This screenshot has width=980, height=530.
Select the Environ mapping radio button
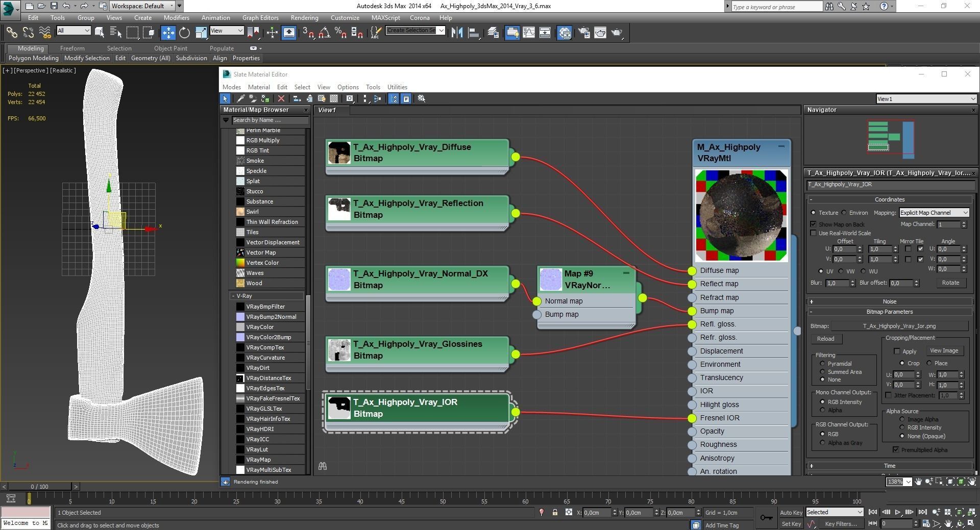point(844,213)
